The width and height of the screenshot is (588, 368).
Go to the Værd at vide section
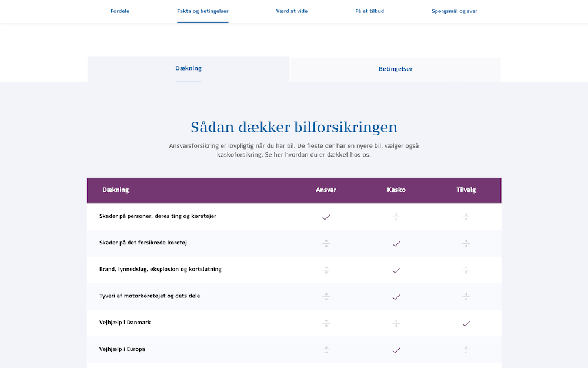(292, 11)
